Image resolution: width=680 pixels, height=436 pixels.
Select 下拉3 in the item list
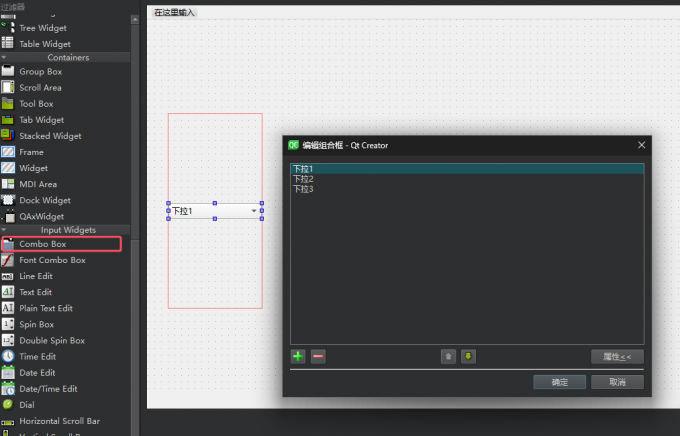[x=303, y=189]
